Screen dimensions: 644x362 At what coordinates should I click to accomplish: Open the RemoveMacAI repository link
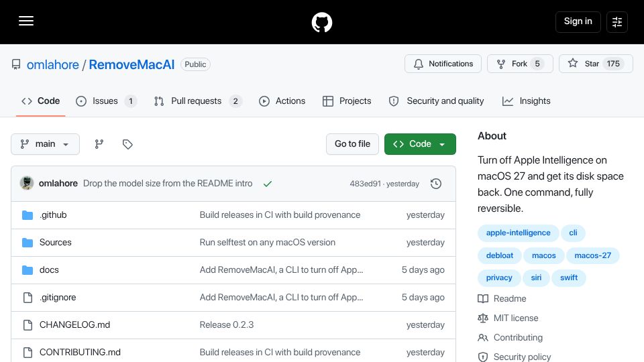tap(131, 64)
